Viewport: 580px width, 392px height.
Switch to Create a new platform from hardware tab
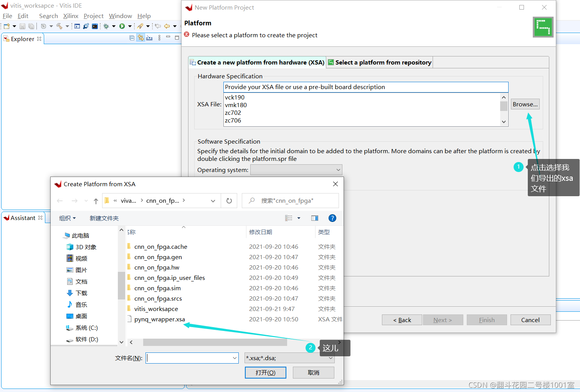(x=257, y=62)
